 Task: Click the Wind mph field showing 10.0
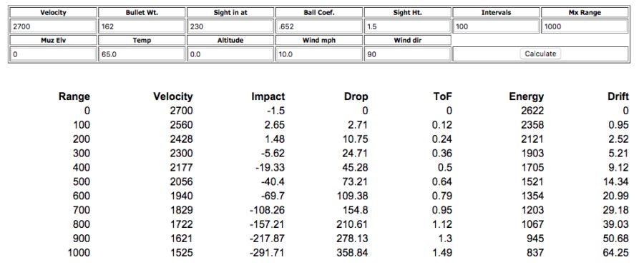click(x=319, y=54)
